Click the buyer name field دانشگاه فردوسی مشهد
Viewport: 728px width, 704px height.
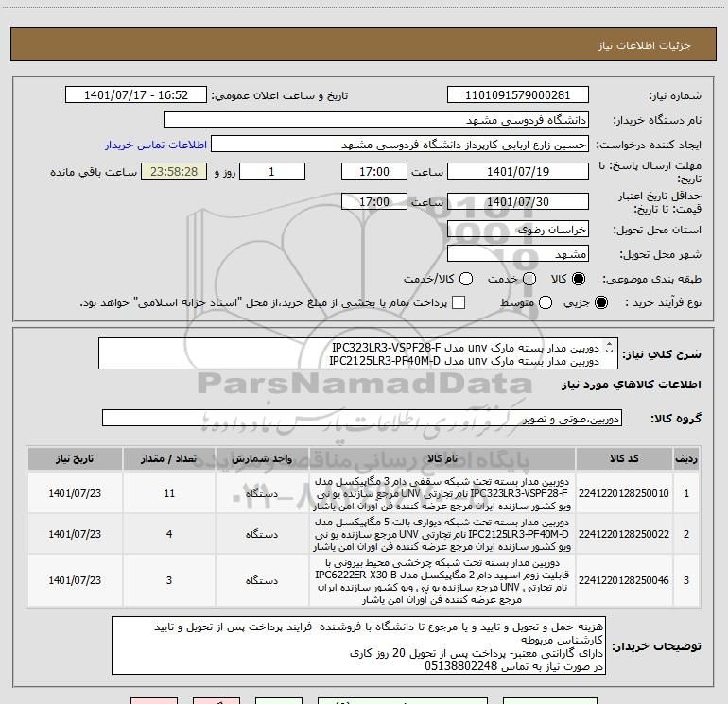click(376, 120)
